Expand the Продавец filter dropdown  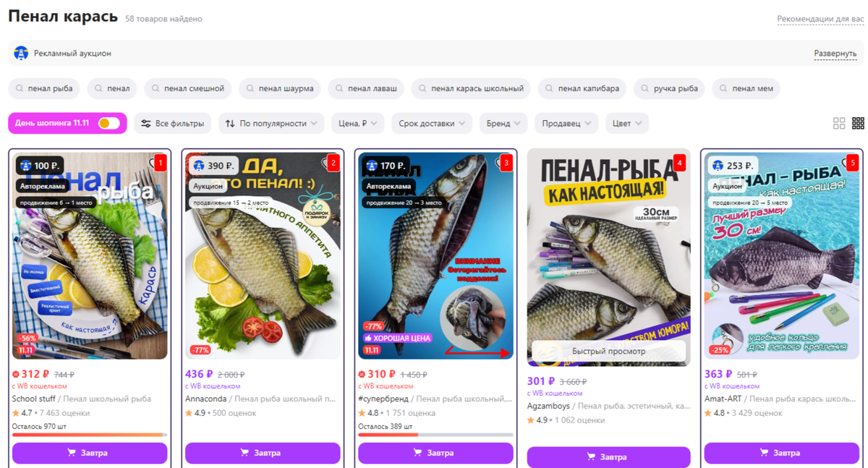(x=567, y=124)
